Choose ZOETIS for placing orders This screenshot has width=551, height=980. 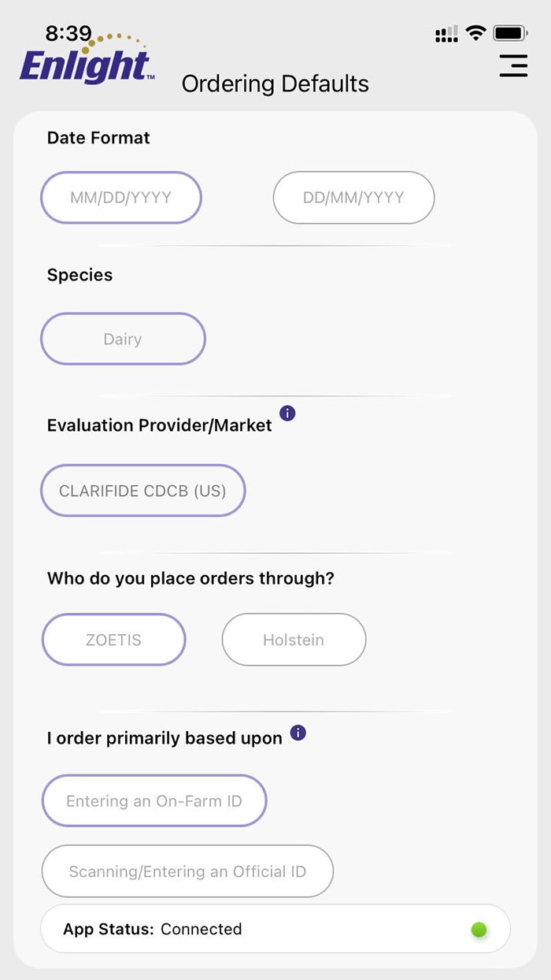pyautogui.click(x=113, y=640)
